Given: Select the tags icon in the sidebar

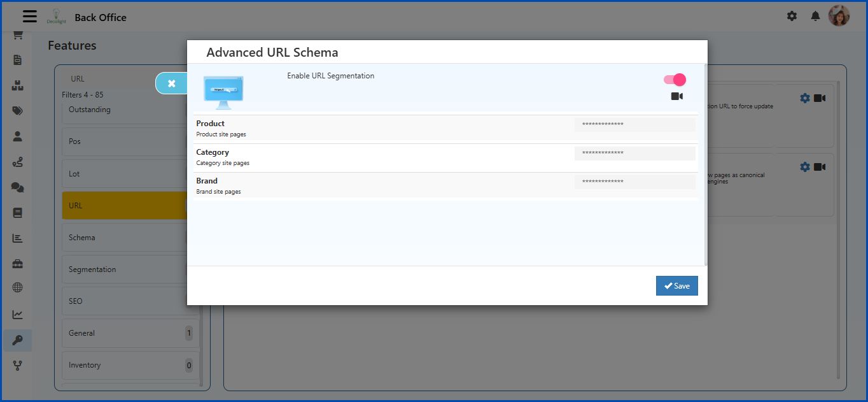Looking at the screenshot, I should [x=17, y=110].
